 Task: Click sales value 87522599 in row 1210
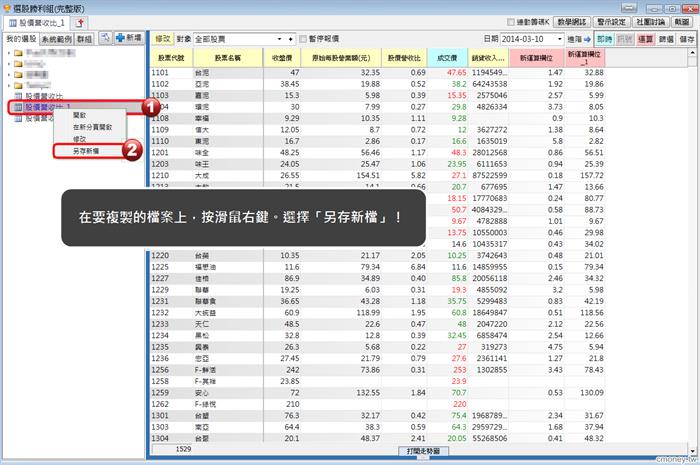(489, 175)
